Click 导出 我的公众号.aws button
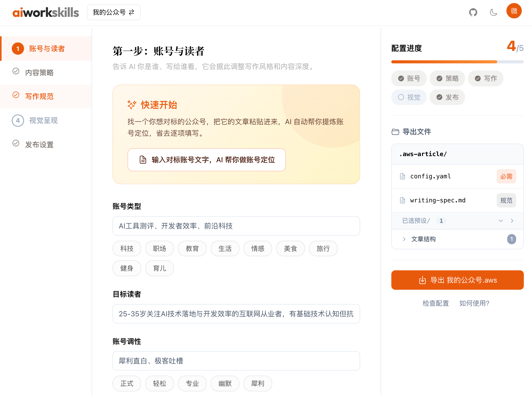The height and width of the screenshot is (395, 532). coord(458,280)
